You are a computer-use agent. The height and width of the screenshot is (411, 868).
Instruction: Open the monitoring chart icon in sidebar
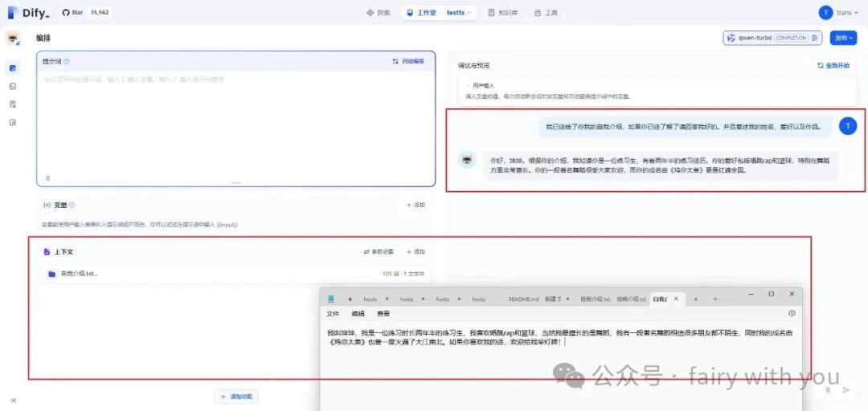point(13,122)
